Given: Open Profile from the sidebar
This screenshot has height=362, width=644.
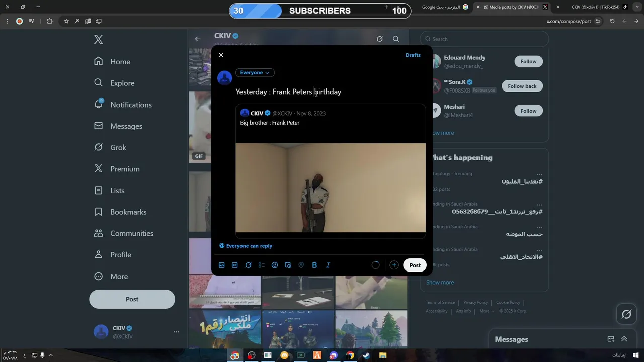Looking at the screenshot, I should [113, 254].
